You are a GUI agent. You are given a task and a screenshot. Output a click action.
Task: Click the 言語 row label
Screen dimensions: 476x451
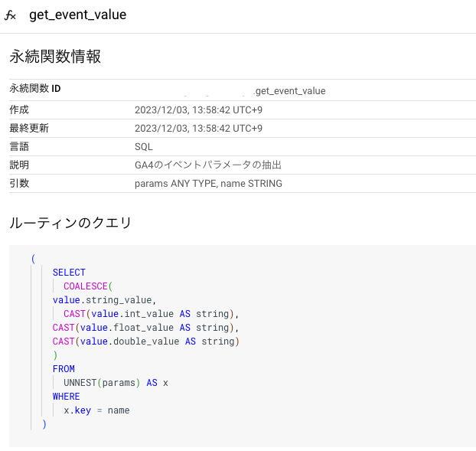point(19,147)
